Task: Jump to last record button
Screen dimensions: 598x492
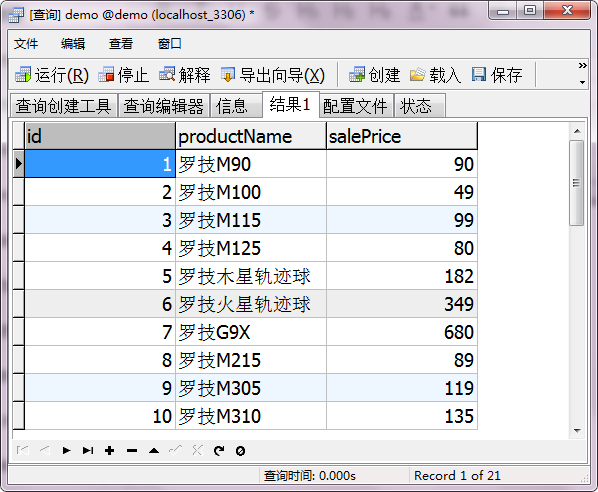Action: 88,451
